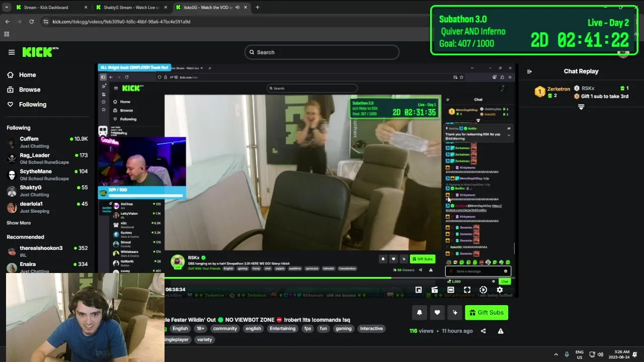
Task: Switch player to theater mode
Action: click(451, 290)
